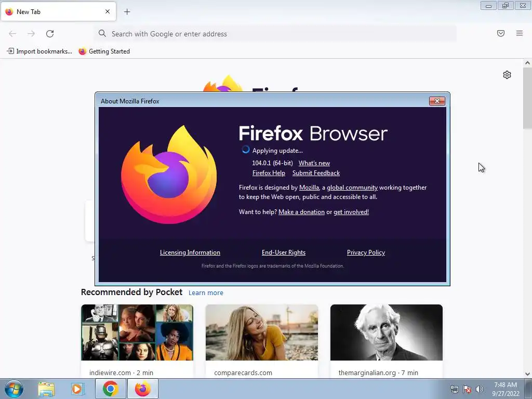This screenshot has height=399, width=532.
Task: Click Learn more beside Recommended by Pocket
Action: point(206,293)
